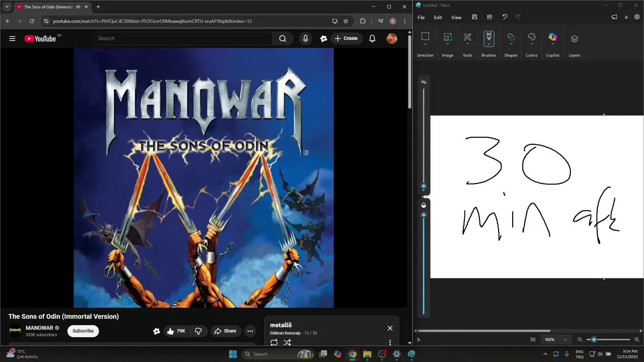The image size is (644, 362).
Task: Adjust the Paint brush size slider
Action: (424, 187)
